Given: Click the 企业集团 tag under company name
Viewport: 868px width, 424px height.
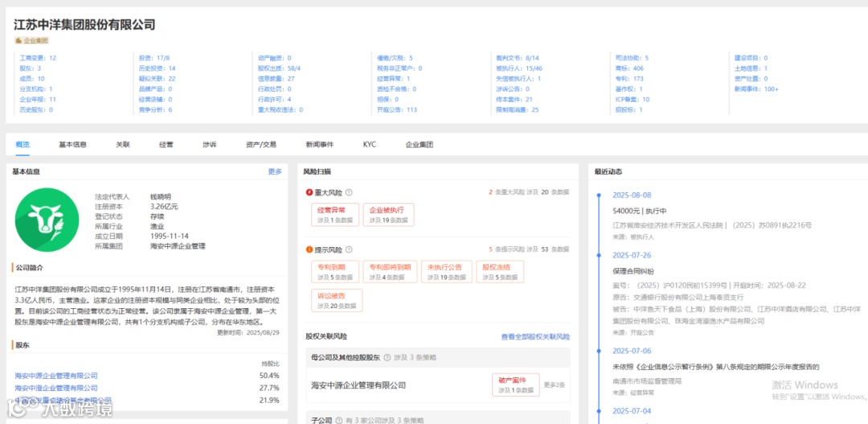Looking at the screenshot, I should pyautogui.click(x=32, y=40).
